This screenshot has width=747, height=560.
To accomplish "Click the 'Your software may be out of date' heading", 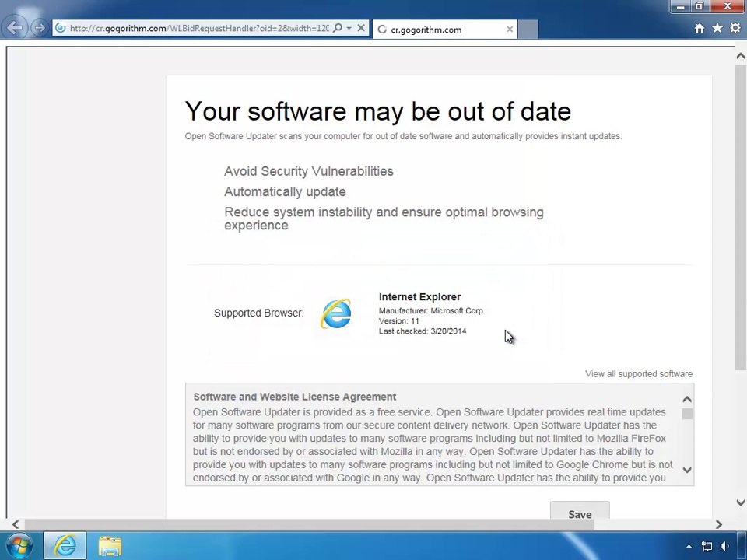I will 378,111.
